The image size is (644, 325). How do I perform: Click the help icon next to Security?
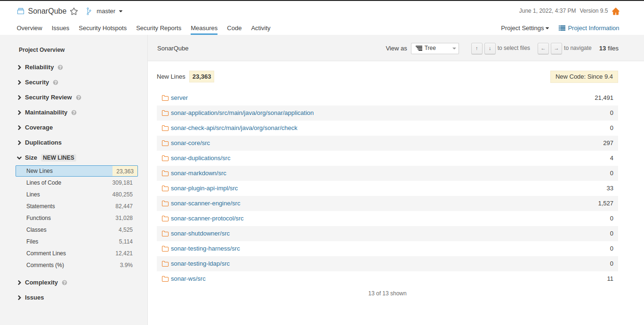coord(56,82)
